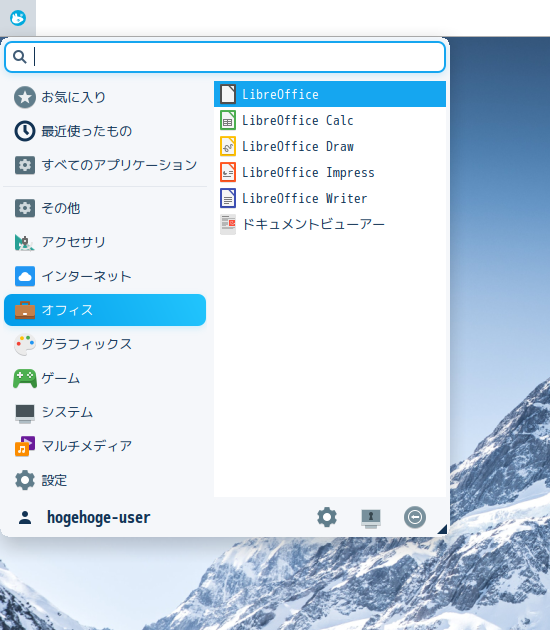The image size is (550, 630).
Task: Show 最近使ったもの recently used items
Action: click(x=105, y=131)
